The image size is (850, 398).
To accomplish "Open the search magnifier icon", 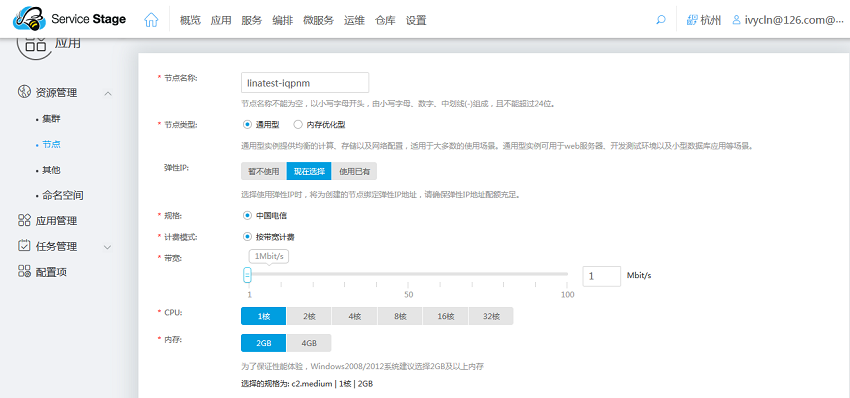I will 660,20.
